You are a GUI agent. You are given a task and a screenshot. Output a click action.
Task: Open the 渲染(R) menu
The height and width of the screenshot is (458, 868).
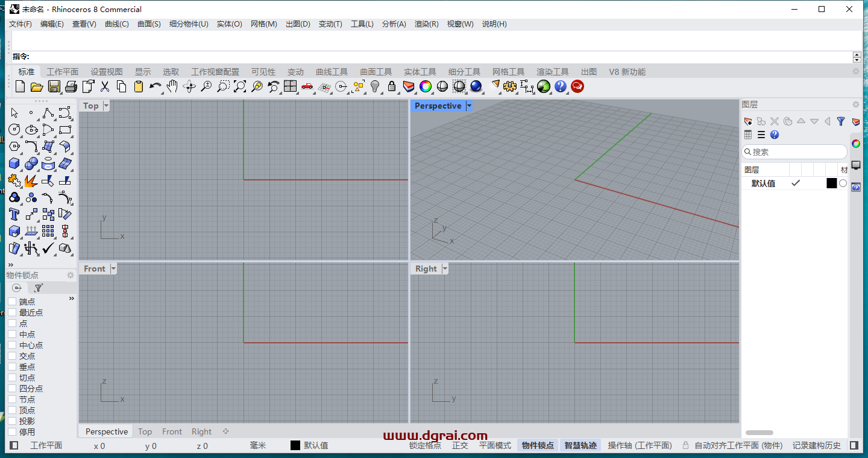coord(426,24)
